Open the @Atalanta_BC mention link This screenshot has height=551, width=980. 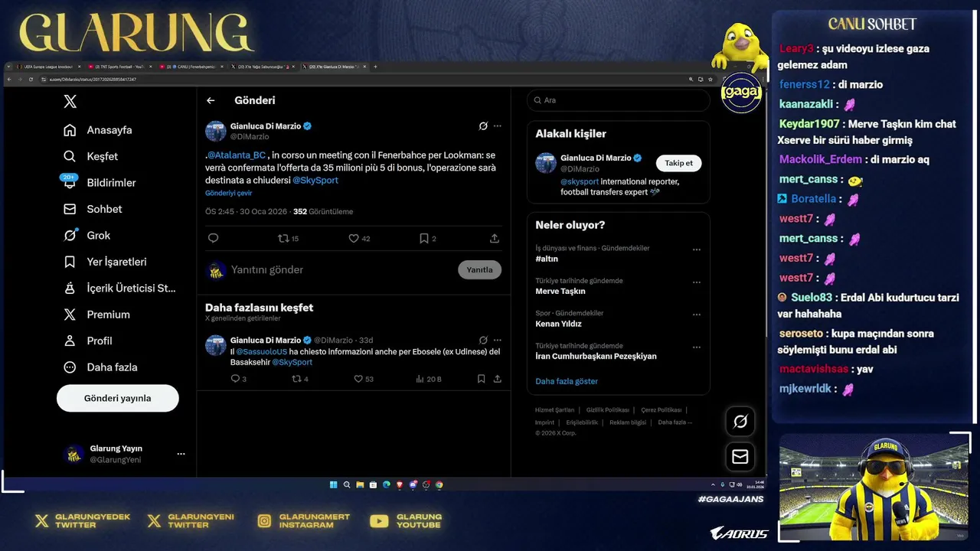click(237, 155)
